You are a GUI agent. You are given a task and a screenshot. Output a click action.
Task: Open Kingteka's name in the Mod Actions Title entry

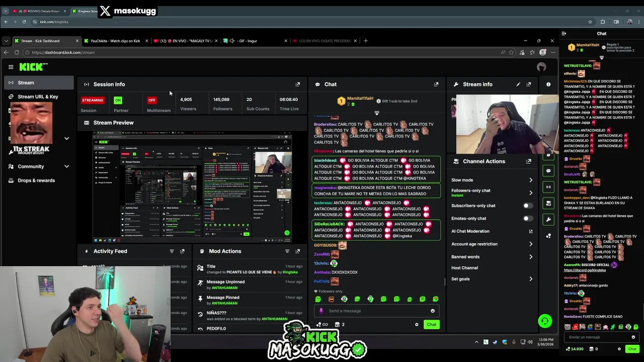290,272
